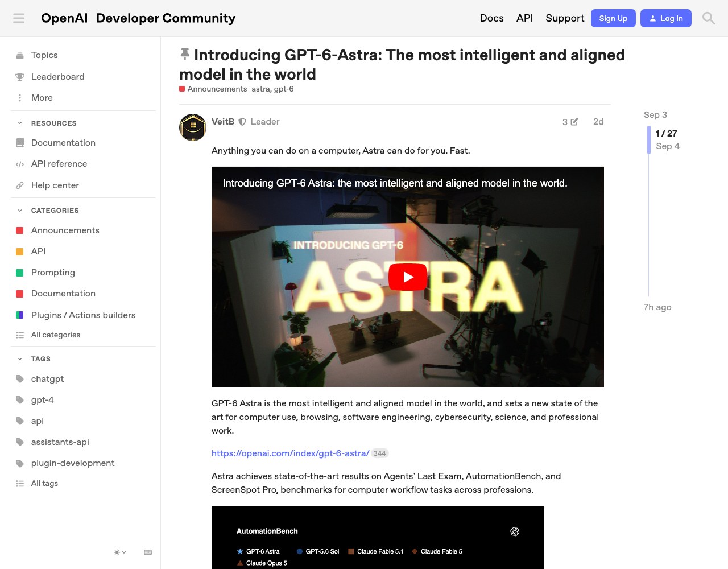Open the search magnifier icon
This screenshot has height=569, width=728.
pos(709,18)
